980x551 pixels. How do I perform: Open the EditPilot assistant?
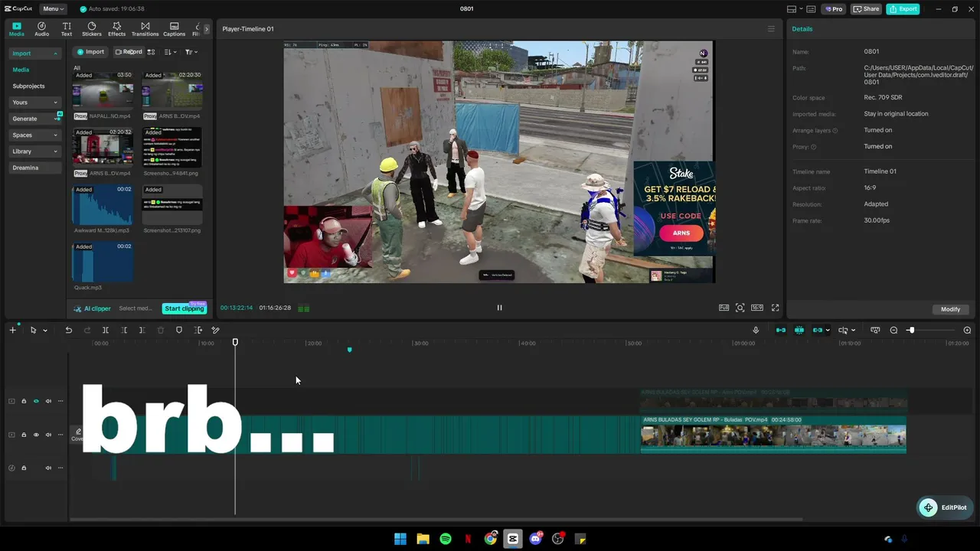[x=945, y=507]
